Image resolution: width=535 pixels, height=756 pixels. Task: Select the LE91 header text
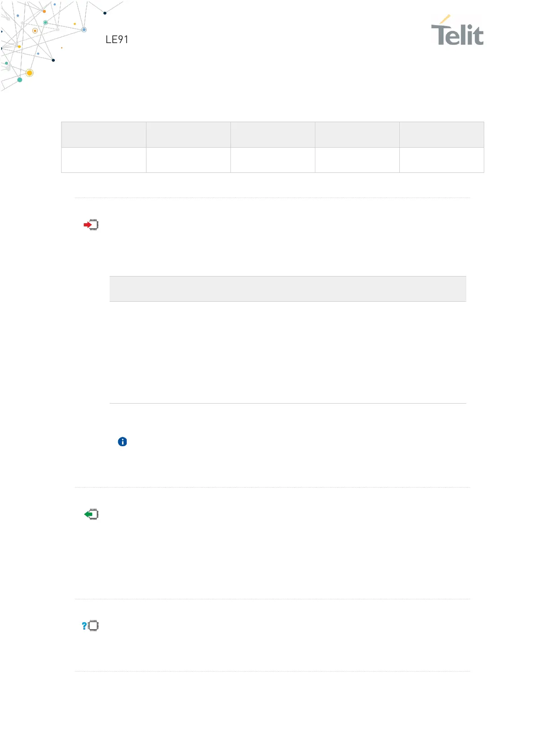coord(117,40)
